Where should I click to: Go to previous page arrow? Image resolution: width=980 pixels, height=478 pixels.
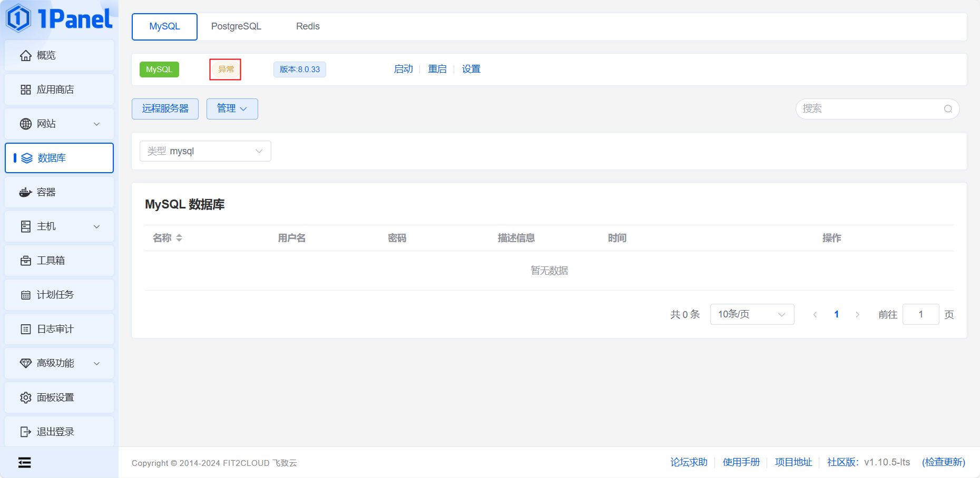coord(815,314)
